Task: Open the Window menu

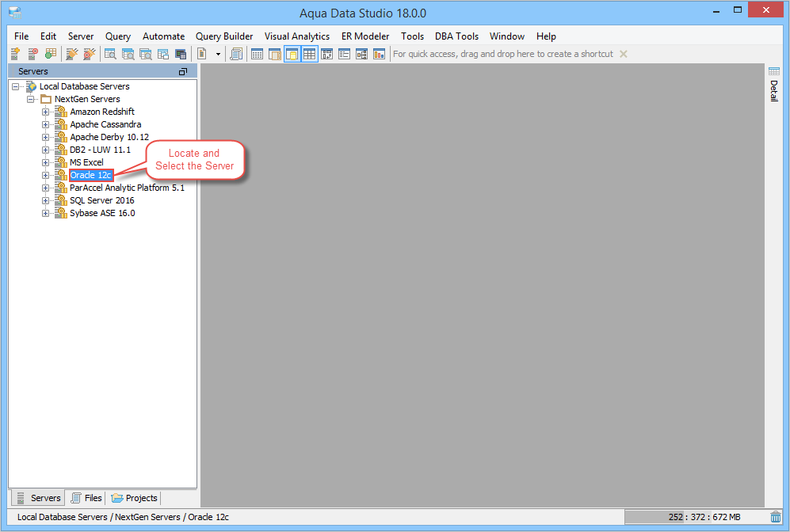Action: [507, 36]
